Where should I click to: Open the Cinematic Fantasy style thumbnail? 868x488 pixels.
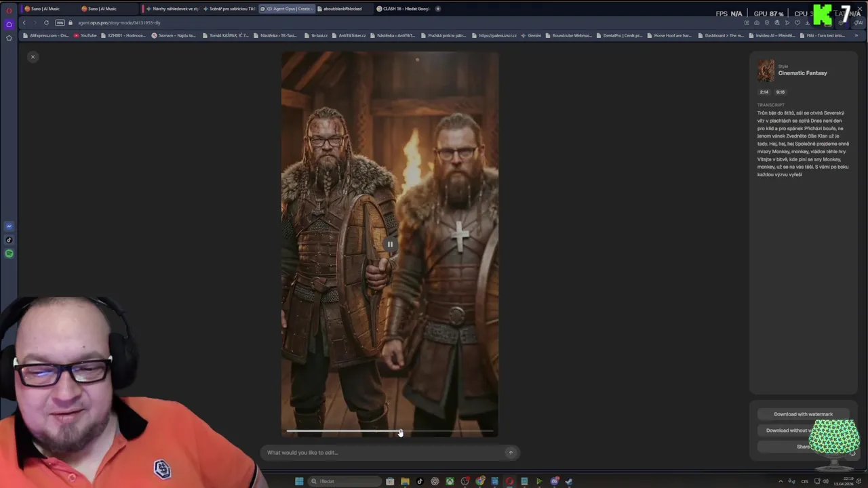point(766,71)
